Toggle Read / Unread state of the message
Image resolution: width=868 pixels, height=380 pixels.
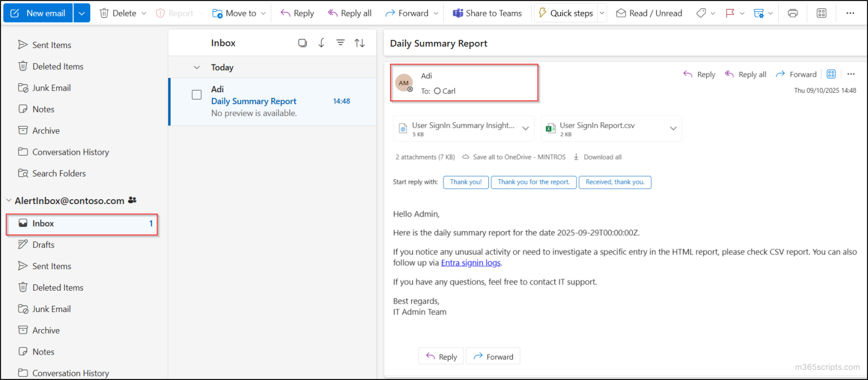point(649,12)
